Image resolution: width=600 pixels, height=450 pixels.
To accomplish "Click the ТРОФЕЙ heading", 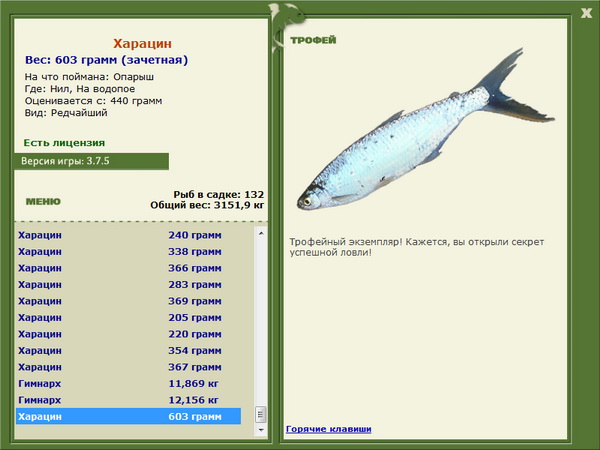I will 313,40.
